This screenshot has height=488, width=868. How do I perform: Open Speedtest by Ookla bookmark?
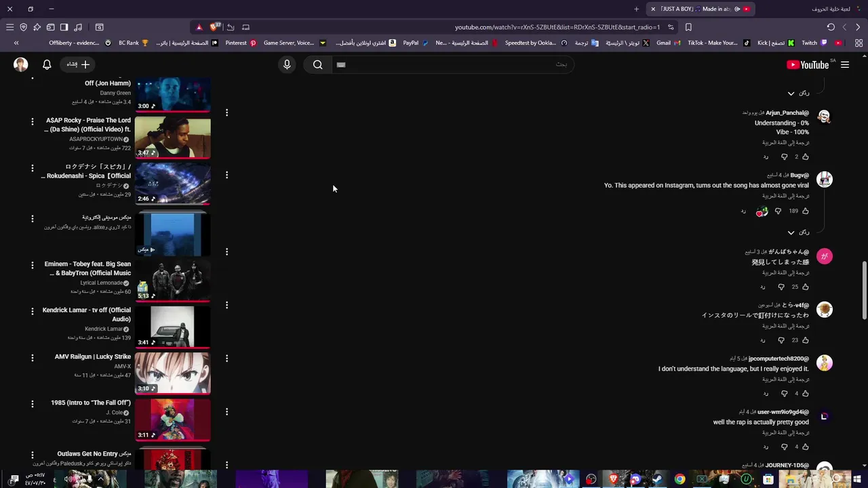click(x=536, y=43)
